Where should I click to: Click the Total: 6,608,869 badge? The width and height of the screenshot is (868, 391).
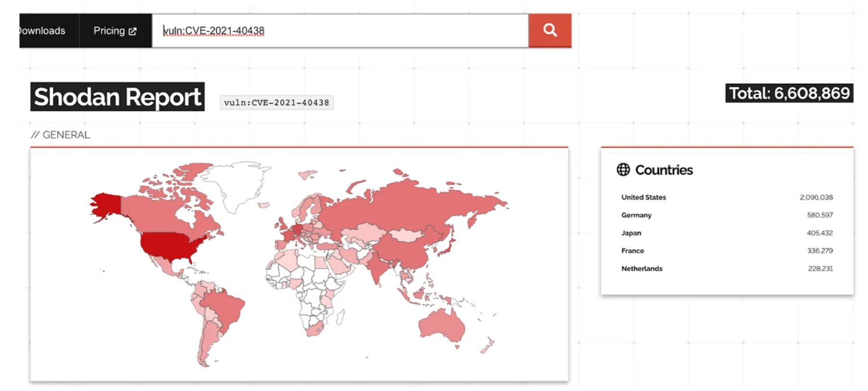[x=789, y=93]
